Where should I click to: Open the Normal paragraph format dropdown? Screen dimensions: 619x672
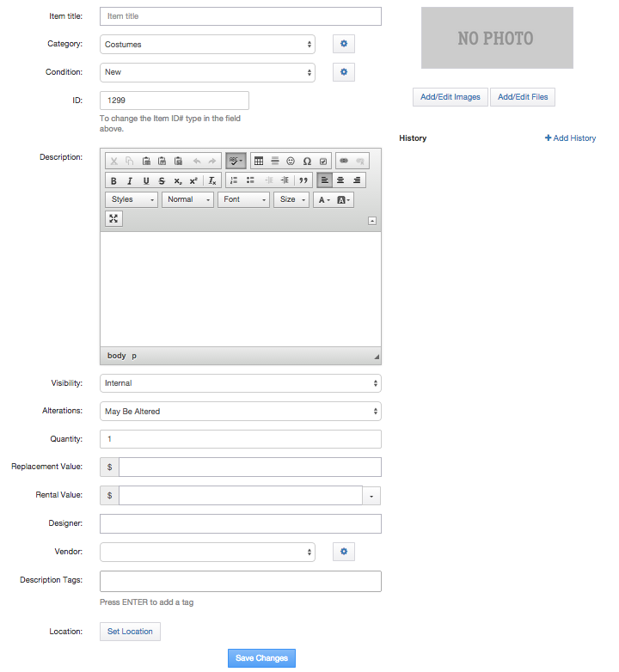pos(187,199)
